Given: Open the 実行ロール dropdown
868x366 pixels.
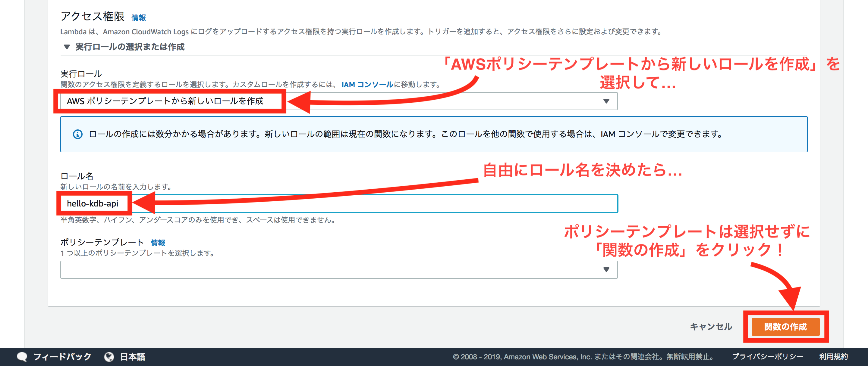Looking at the screenshot, I should click(x=339, y=101).
